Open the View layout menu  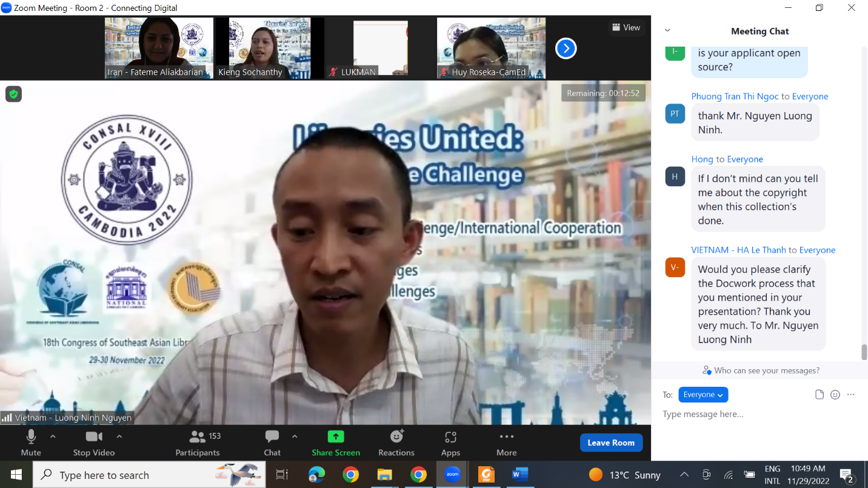(626, 27)
